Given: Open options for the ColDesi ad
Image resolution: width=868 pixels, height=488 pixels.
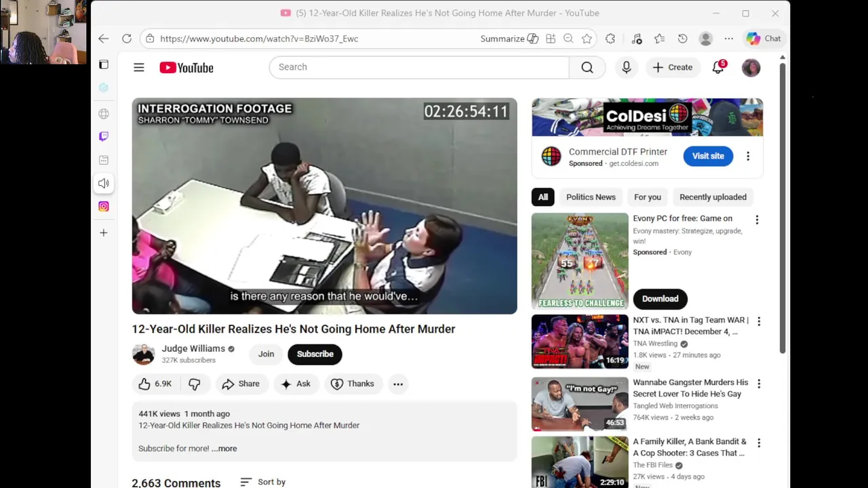Looking at the screenshot, I should [748, 156].
